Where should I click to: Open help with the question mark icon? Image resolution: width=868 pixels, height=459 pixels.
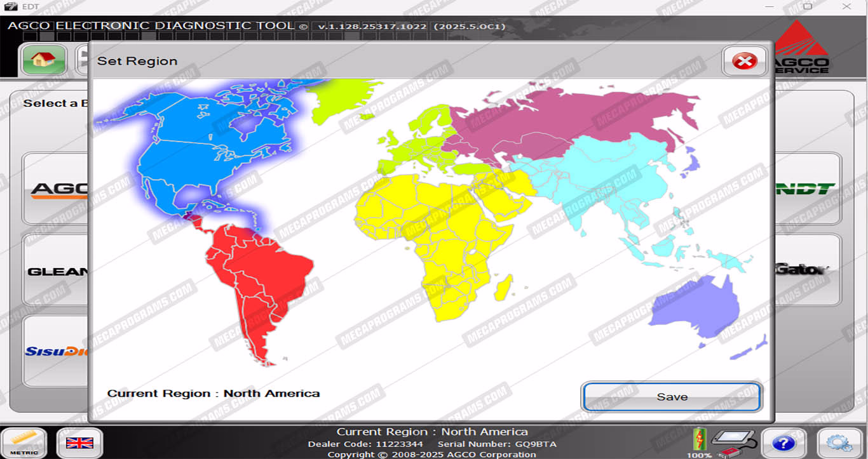point(783,443)
